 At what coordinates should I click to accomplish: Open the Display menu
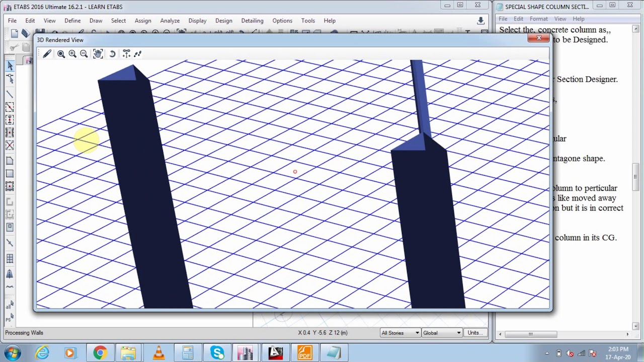tap(197, 21)
